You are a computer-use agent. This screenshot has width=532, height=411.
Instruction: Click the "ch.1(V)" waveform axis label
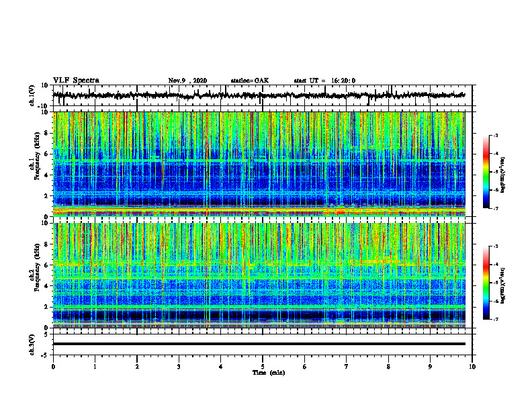click(x=32, y=95)
